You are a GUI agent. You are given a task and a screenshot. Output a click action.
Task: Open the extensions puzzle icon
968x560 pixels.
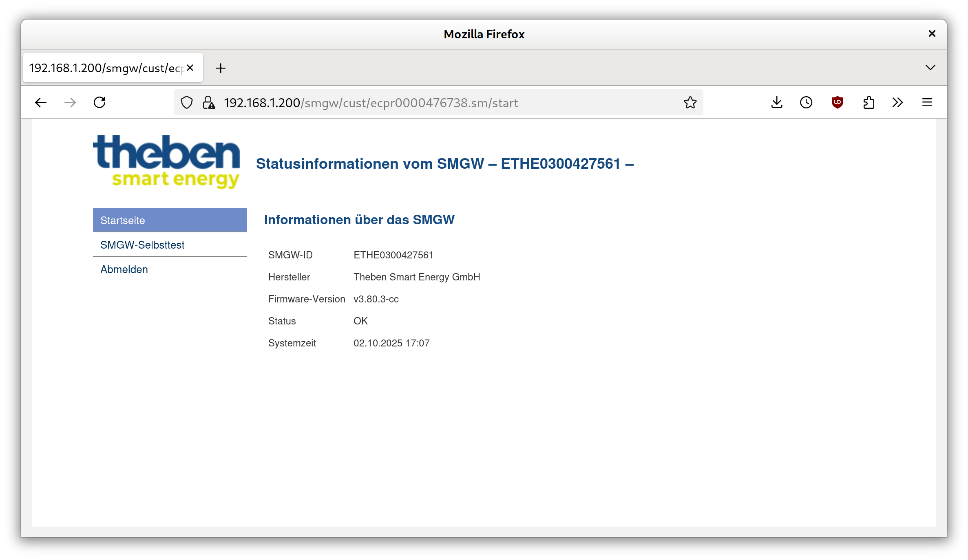pyautogui.click(x=869, y=102)
